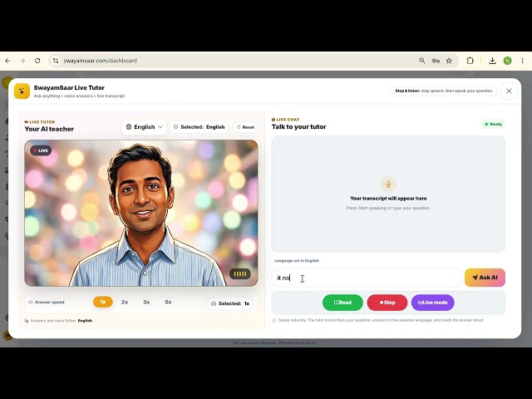Click the LIVE TUTOR label
The image size is (532, 399).
point(40,122)
